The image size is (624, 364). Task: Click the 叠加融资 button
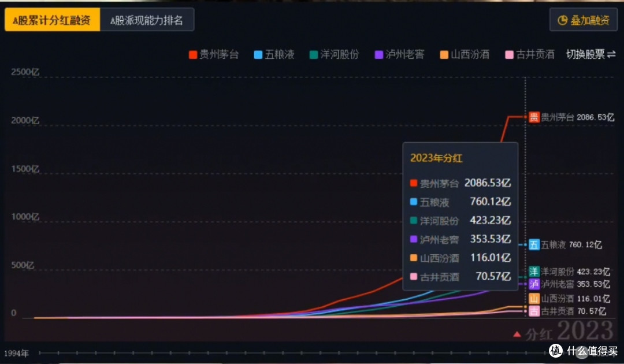pos(584,20)
